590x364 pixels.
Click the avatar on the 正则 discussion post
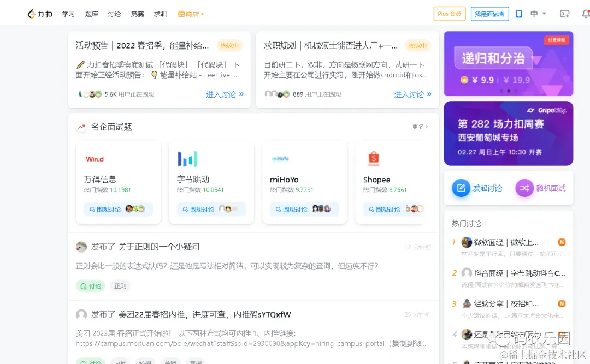pos(82,247)
